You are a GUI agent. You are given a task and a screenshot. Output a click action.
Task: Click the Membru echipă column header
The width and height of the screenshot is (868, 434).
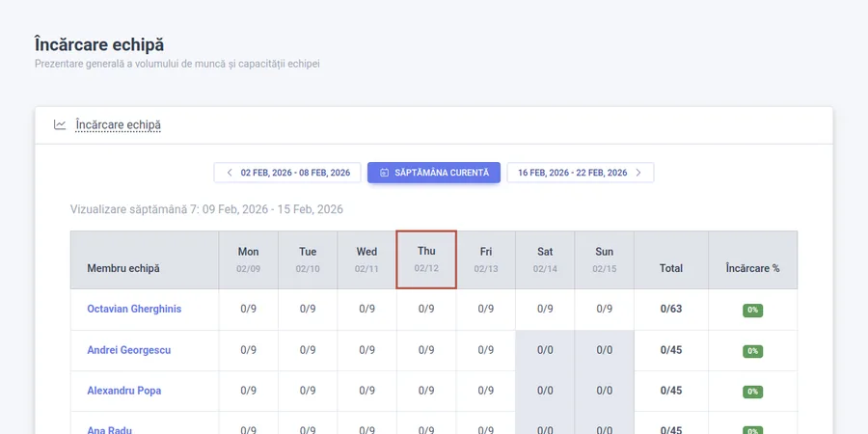click(145, 259)
